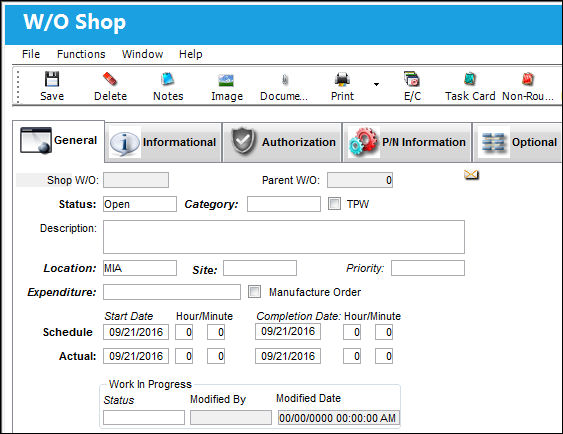
Task: Click the Priority input field
Action: [x=428, y=268]
